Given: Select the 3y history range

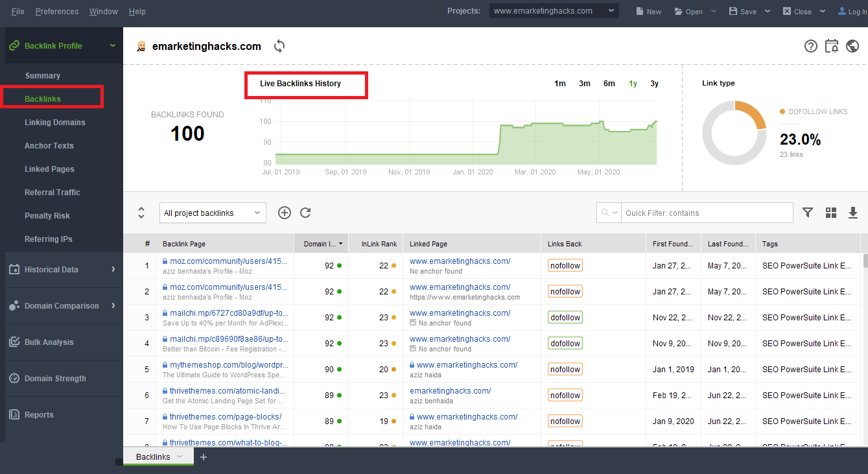Looking at the screenshot, I should point(654,83).
